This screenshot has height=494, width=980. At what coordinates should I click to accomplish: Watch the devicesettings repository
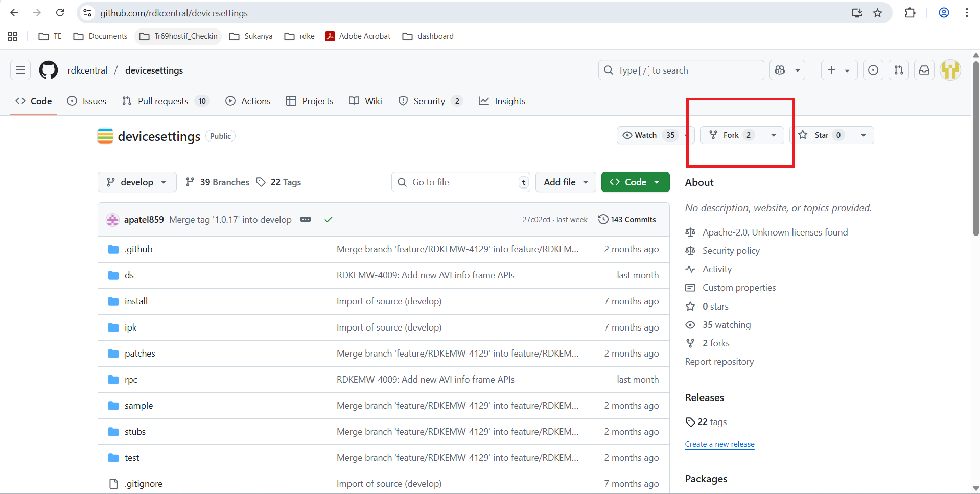pos(649,135)
